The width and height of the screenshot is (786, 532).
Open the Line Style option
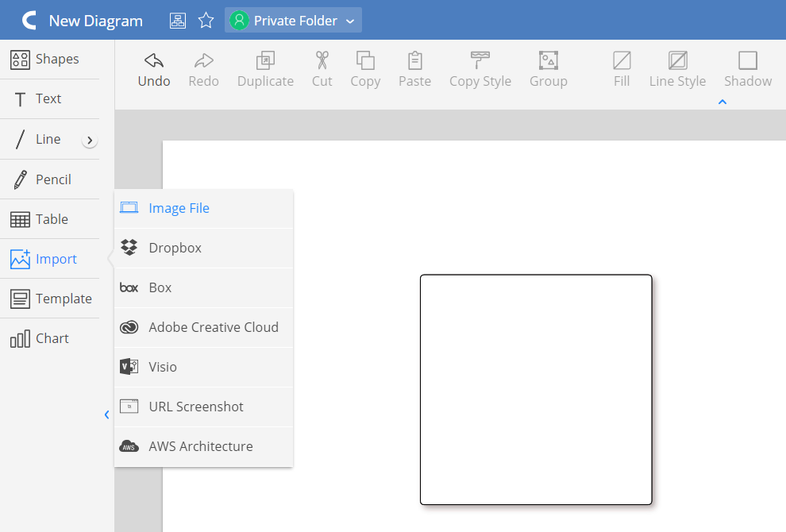pos(677,70)
